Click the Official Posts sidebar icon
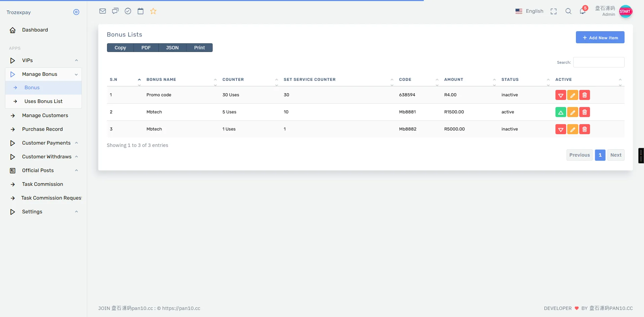 pos(13,171)
